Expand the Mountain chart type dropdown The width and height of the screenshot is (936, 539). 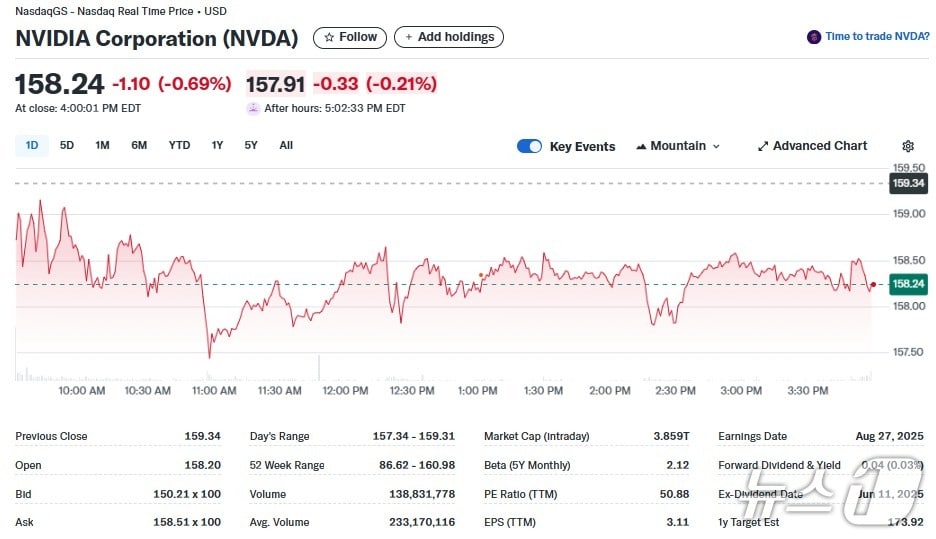click(x=678, y=146)
